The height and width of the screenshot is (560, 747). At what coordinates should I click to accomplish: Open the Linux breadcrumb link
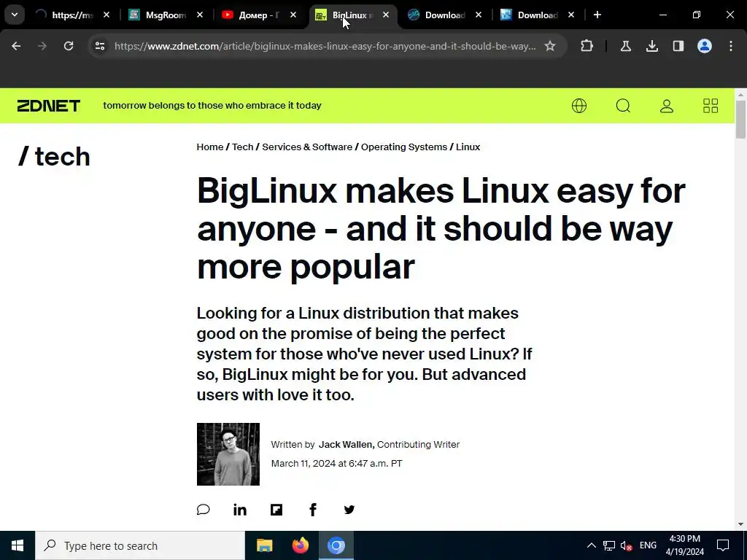[468, 147]
